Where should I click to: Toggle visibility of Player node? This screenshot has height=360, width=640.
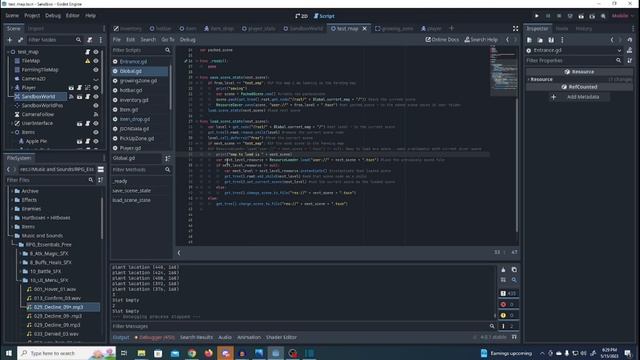tap(96, 88)
